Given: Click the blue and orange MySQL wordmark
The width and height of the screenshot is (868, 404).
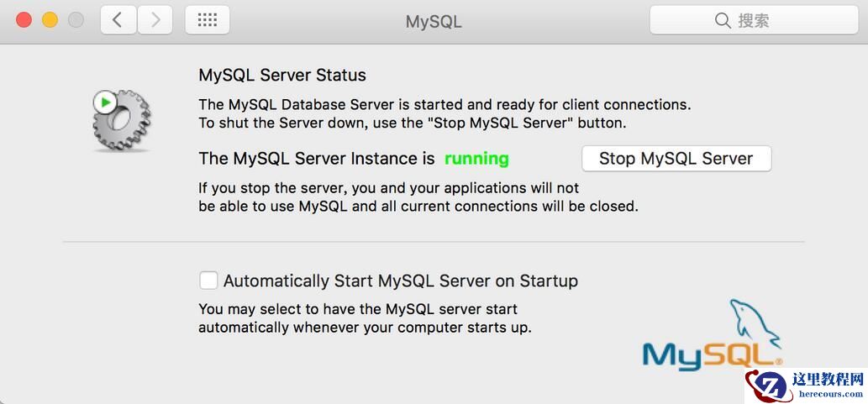Looking at the screenshot, I should point(711,354).
